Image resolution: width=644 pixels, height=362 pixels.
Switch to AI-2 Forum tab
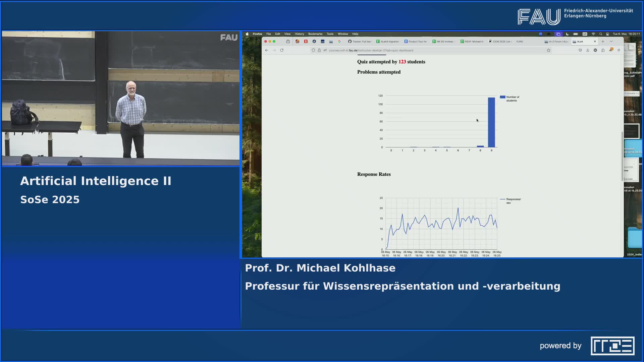coord(556,42)
